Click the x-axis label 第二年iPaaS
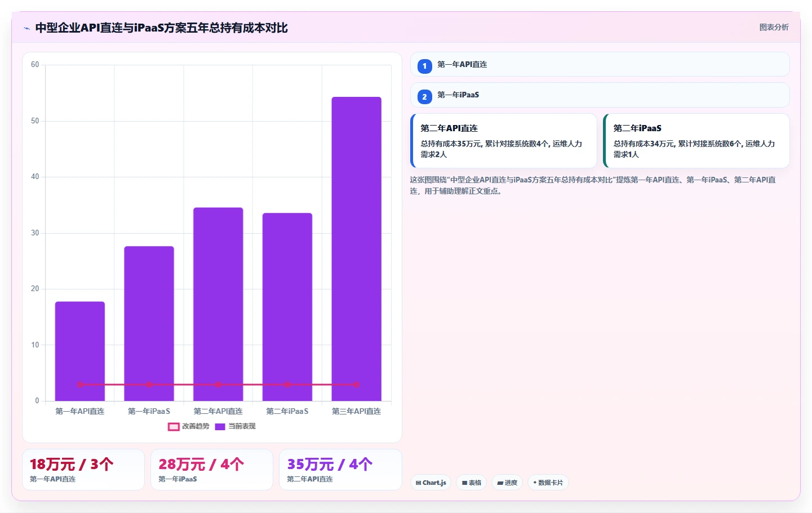This screenshot has height=513, width=812. [x=287, y=411]
